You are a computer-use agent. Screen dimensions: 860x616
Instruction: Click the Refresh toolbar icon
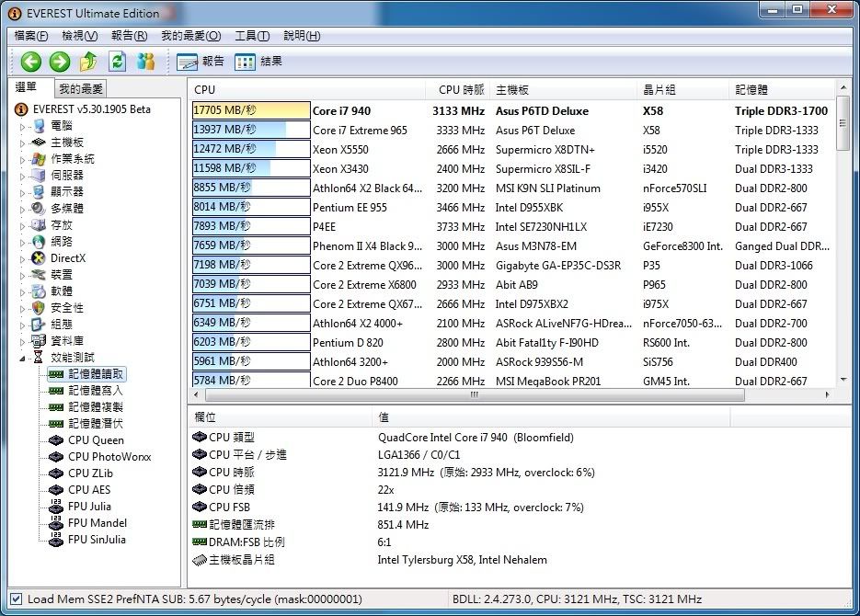point(118,62)
